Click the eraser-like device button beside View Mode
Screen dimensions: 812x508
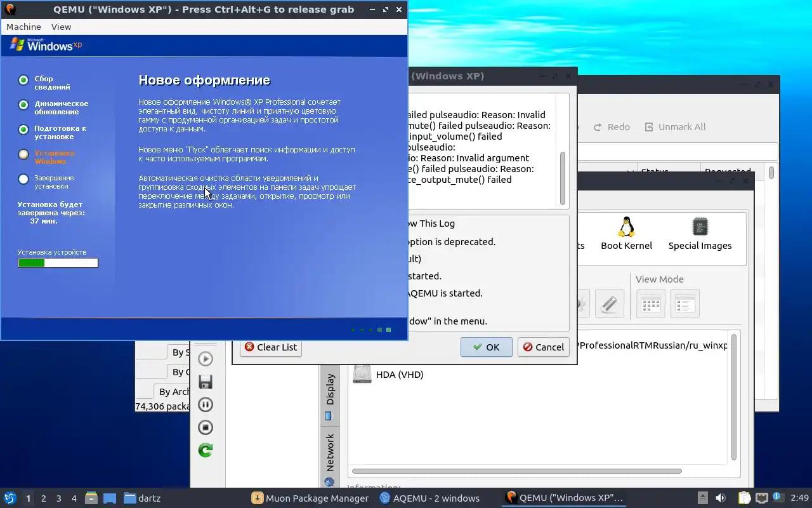click(x=609, y=304)
